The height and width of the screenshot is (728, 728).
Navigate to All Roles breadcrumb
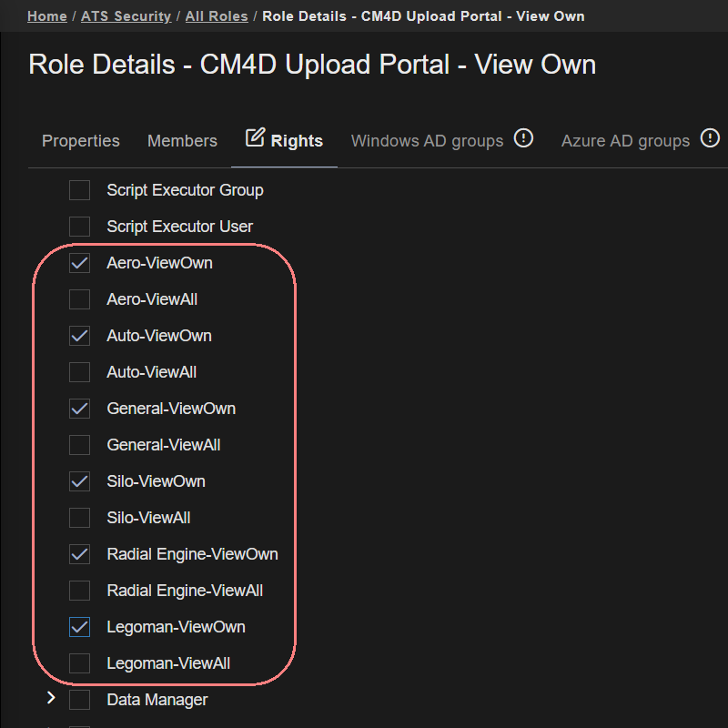click(x=217, y=16)
